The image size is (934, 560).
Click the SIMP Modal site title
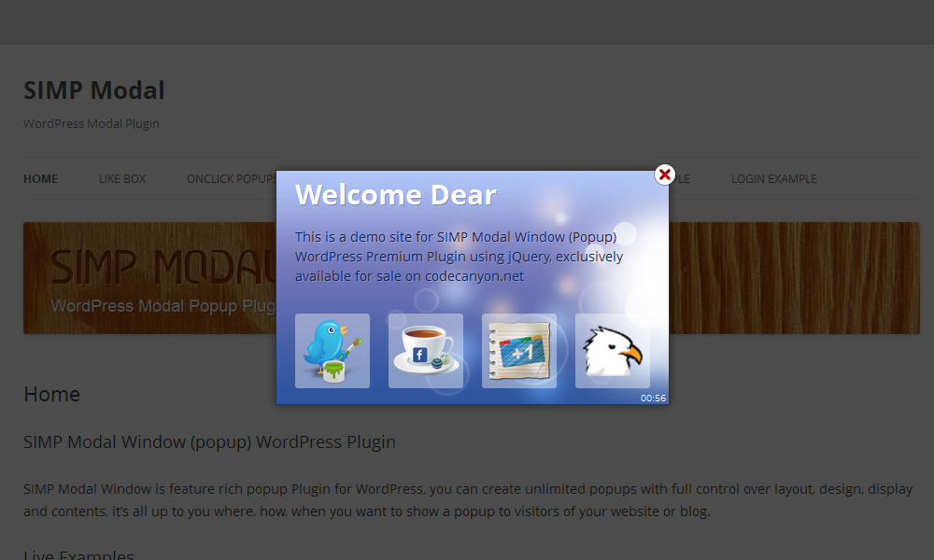click(x=93, y=91)
